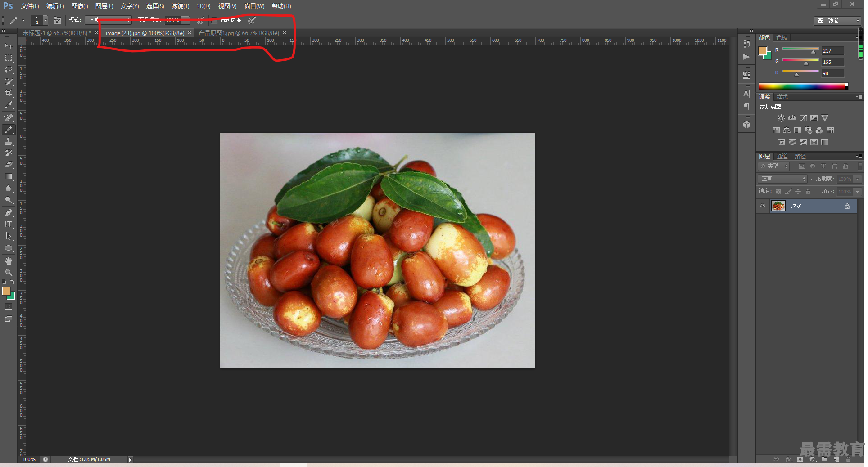Screen dimensions: 868x467
Task: Toggle Quick Mask mode
Action: pyautogui.click(x=9, y=307)
